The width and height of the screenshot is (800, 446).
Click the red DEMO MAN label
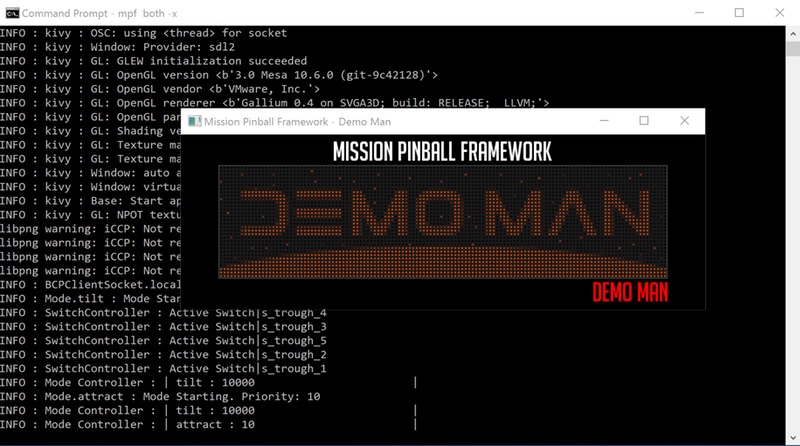click(629, 293)
